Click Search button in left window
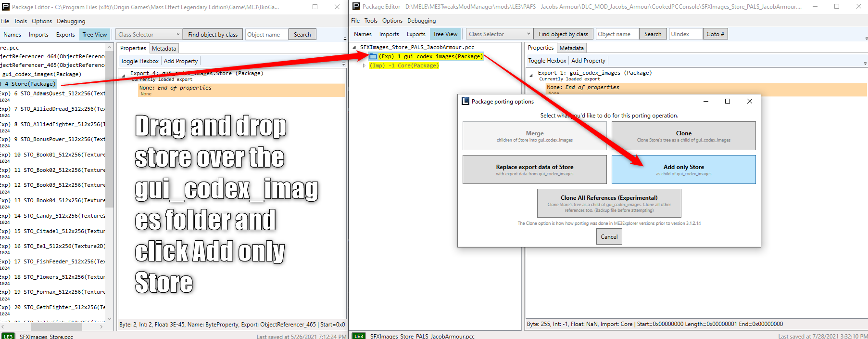Screen dimensions: 868x339 (x=302, y=35)
